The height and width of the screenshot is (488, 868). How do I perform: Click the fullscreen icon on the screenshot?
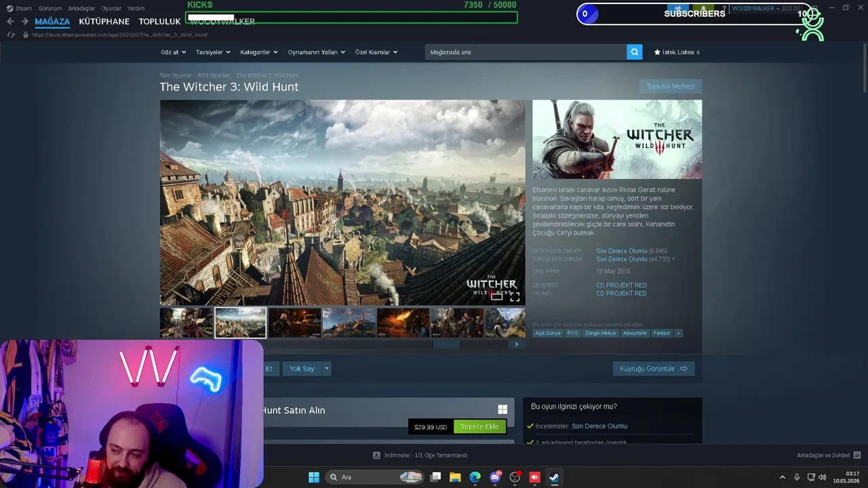click(515, 296)
